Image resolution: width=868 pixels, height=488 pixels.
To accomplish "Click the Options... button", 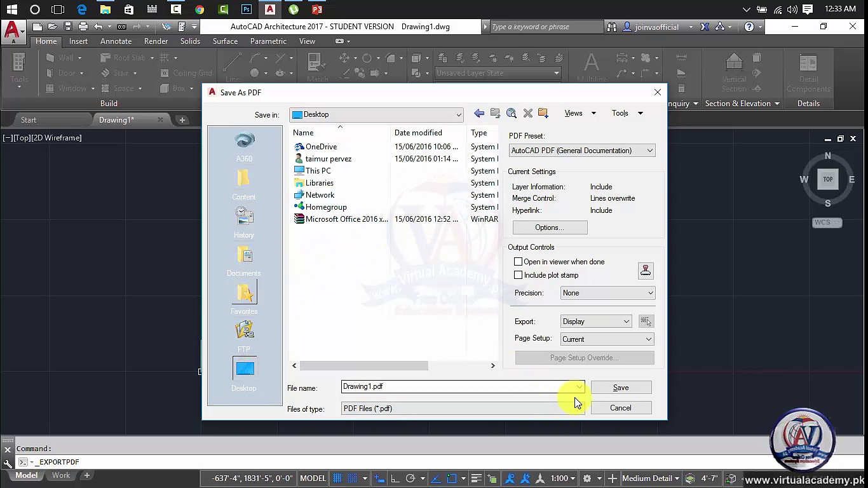I will click(550, 227).
